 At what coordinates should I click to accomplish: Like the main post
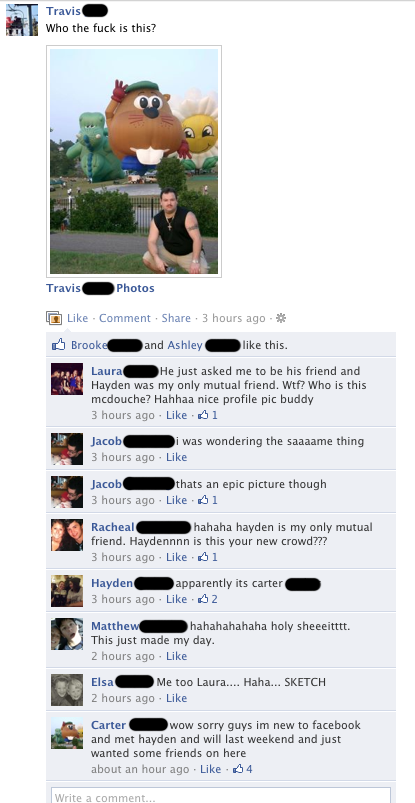tap(77, 318)
